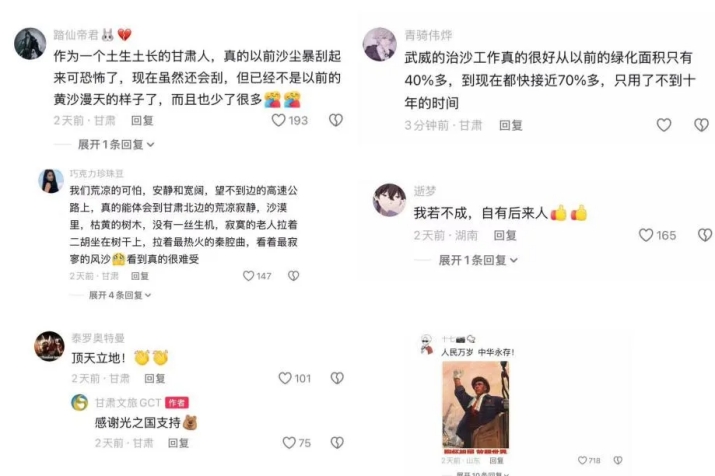
Task: Expand 4 replies under 巧克力珍珠豆's comment
Action: click(120, 295)
